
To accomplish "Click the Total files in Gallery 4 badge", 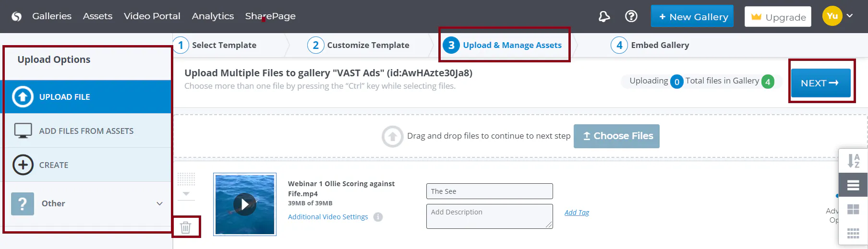I will (768, 82).
